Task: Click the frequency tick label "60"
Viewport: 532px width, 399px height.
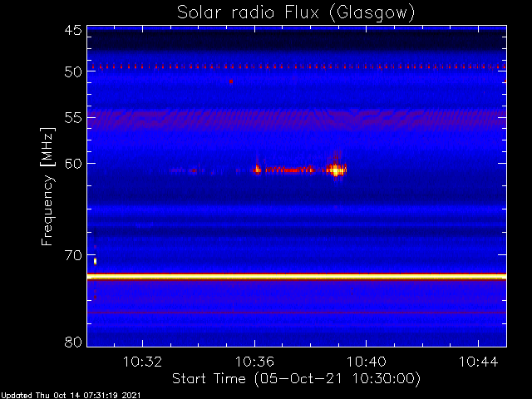Action: pyautogui.click(x=73, y=164)
